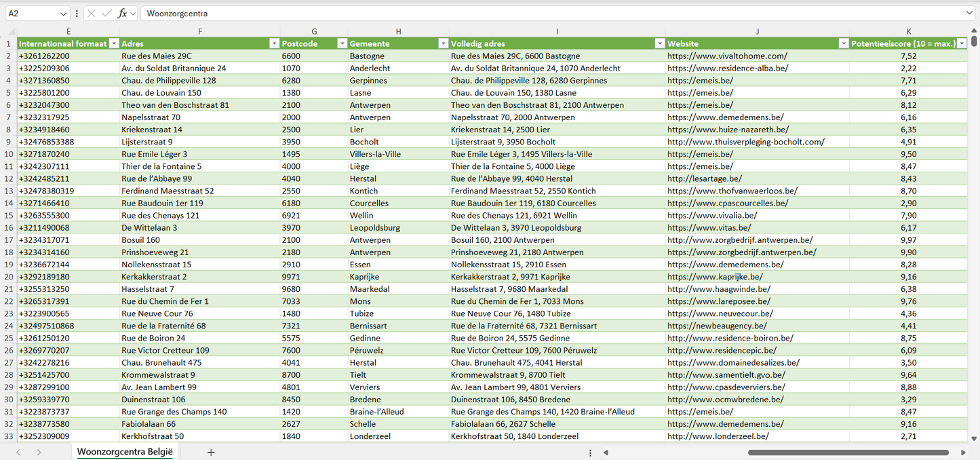Click the Select All corner triangle
The height and width of the screenshot is (460, 980).
pos(11,31)
